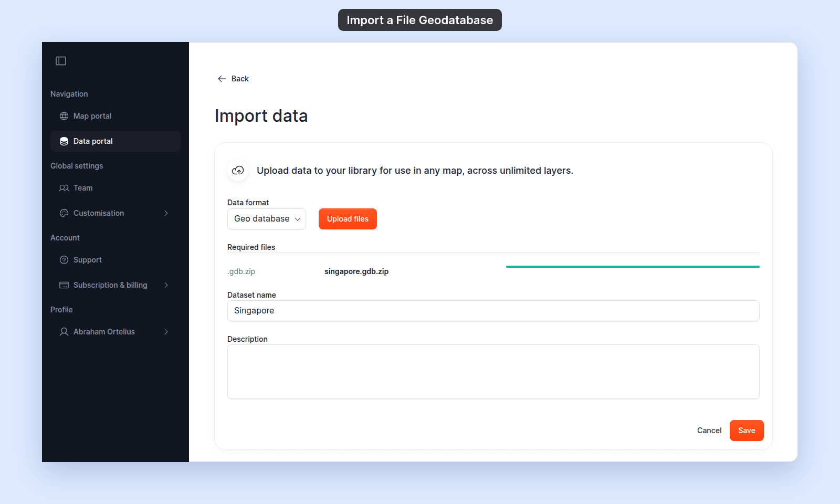Click the globe icon beside Map portal
The height and width of the screenshot is (504, 840).
point(64,116)
